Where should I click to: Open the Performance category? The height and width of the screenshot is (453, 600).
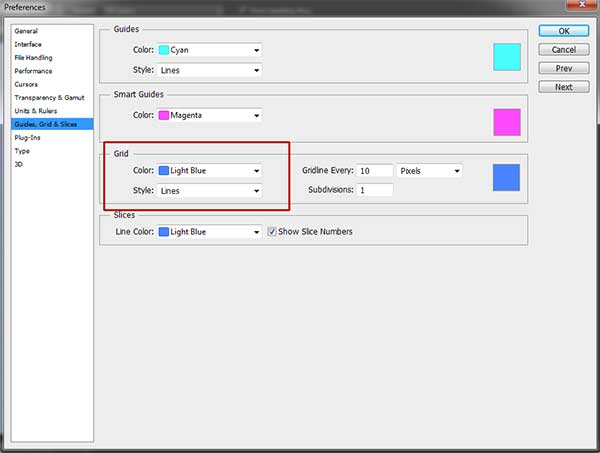click(x=33, y=71)
